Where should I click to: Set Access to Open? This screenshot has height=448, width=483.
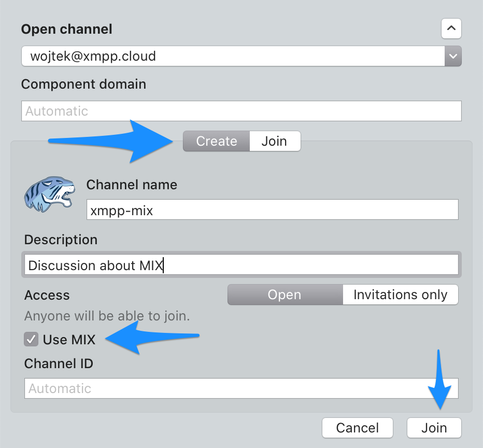[x=285, y=295]
